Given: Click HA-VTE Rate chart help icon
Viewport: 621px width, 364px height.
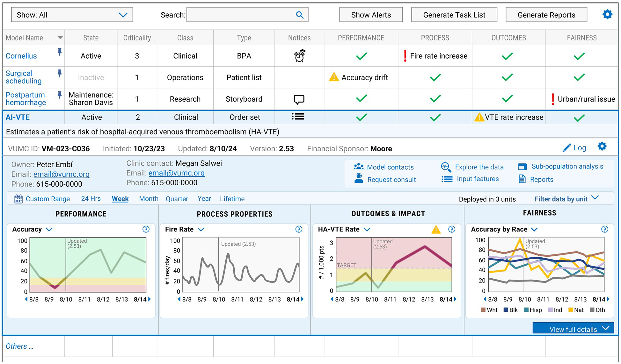Looking at the screenshot, I should (452, 229).
